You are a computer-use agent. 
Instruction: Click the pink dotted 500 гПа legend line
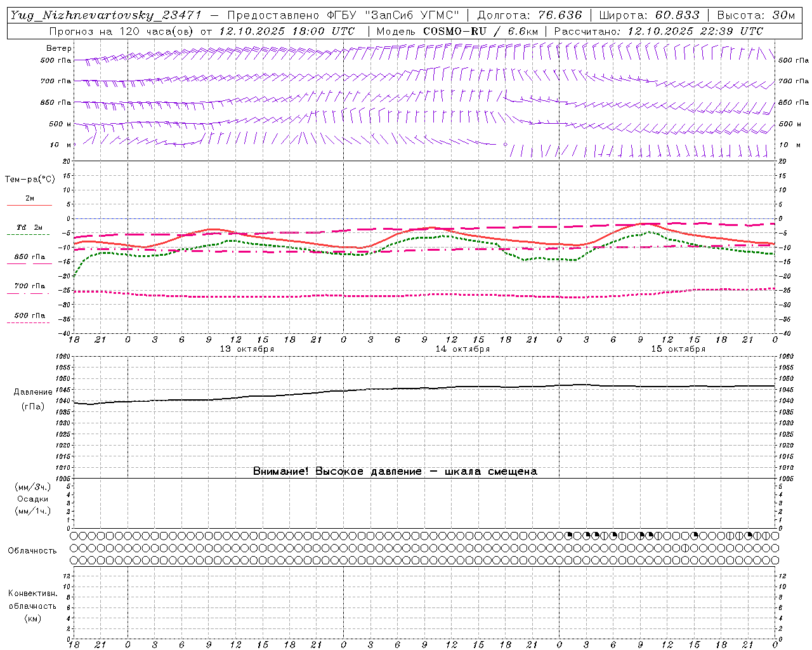(29, 322)
